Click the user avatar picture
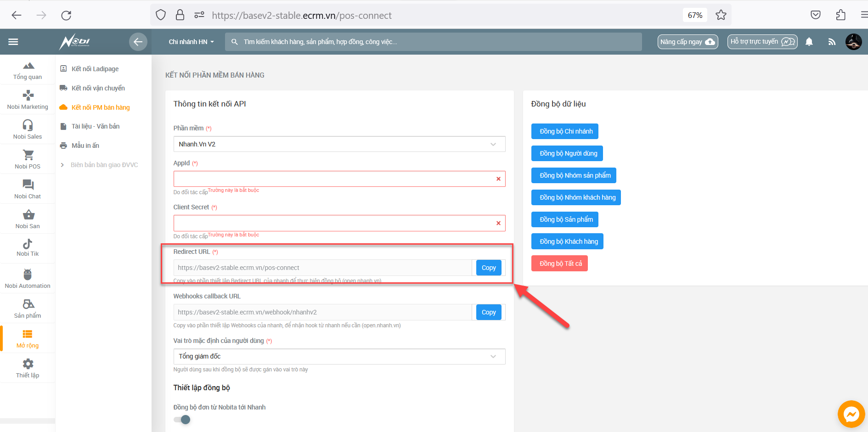Viewport: 868px width, 432px height. (853, 42)
